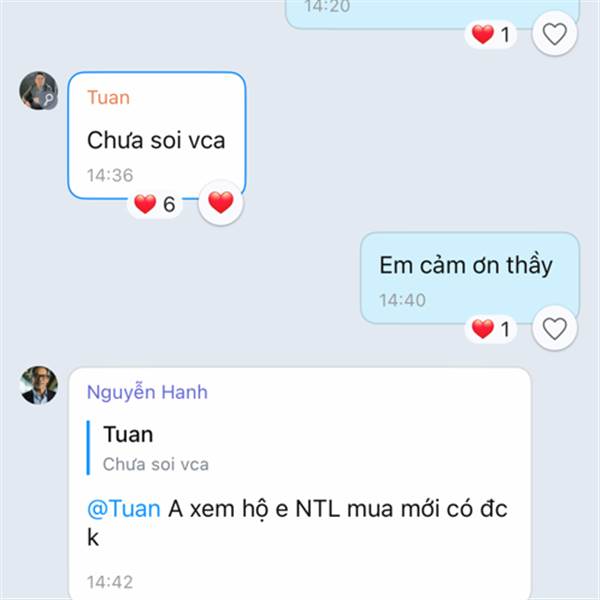Viewport: 600px width, 600px height.
Task: Open the heart reaction count on 14:20 message
Action: coord(491,34)
